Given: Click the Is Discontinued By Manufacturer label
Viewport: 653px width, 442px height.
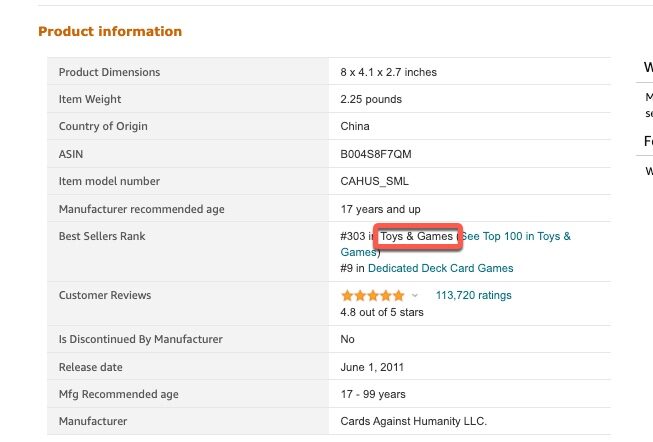Looking at the screenshot, I should (140, 340).
